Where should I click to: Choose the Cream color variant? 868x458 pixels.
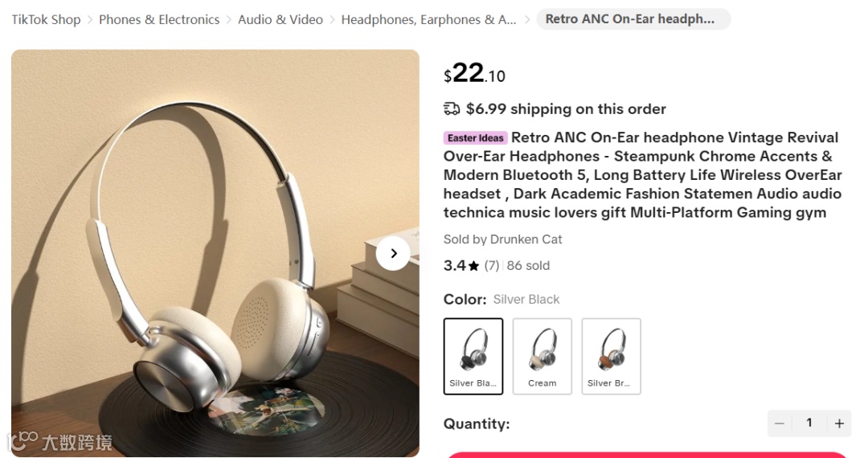click(x=542, y=356)
